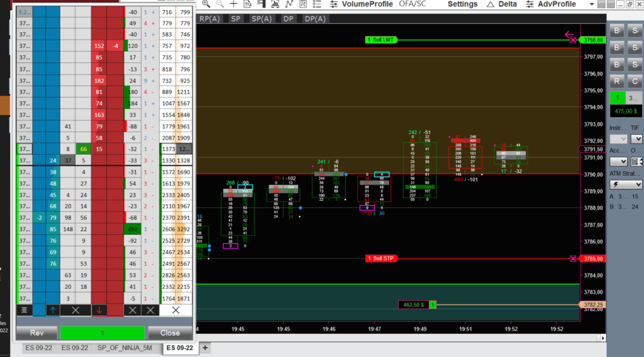The image size is (644, 357).
Task: Click the green position quantity 1 button
Action: tap(103, 332)
